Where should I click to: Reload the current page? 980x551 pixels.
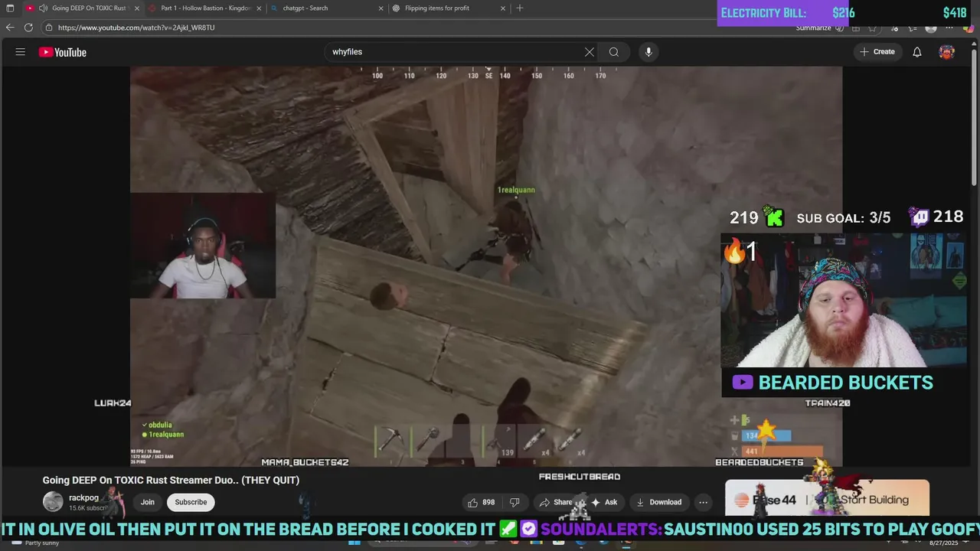tap(28, 28)
